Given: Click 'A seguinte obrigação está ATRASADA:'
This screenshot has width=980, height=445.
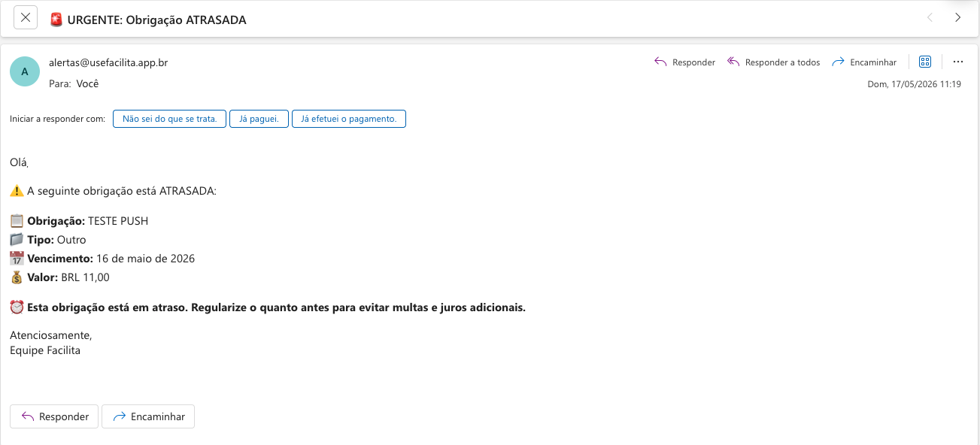Looking at the screenshot, I should 122,191.
